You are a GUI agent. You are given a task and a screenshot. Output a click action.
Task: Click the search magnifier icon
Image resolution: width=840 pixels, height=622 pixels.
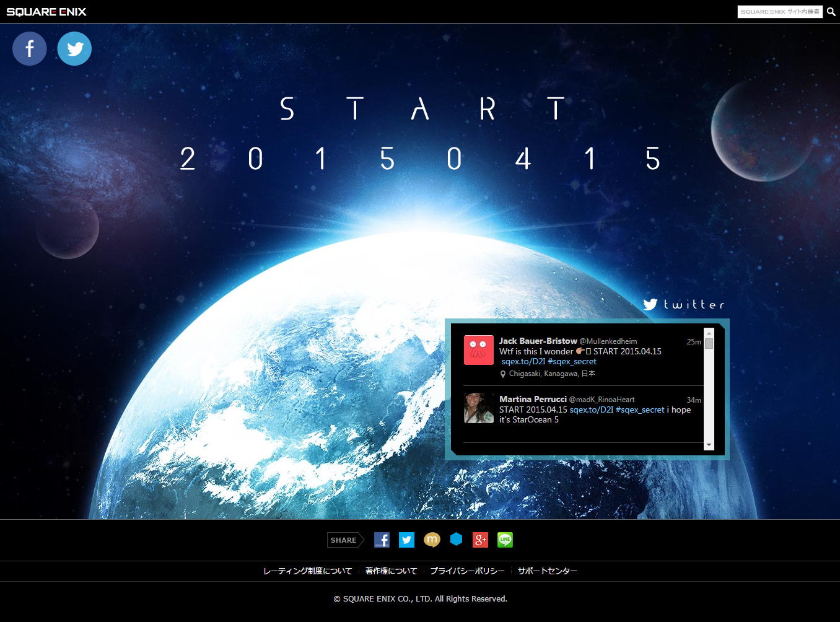831,12
